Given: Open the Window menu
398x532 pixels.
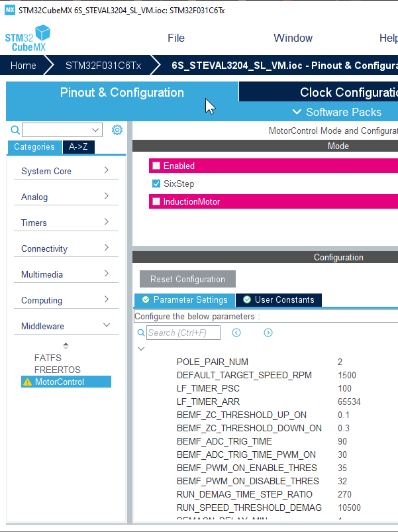Looking at the screenshot, I should [293, 38].
